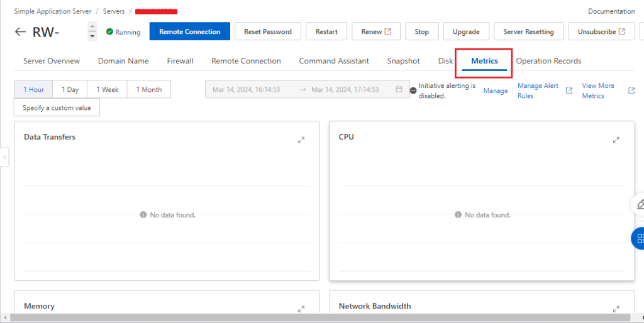Click the floating edit pencil icon
Screen dimensions: 644x323
[640, 204]
